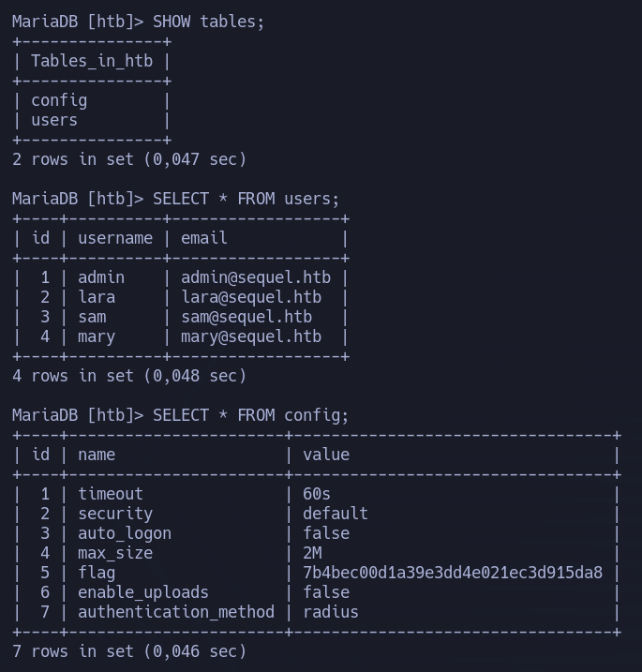Select the config table name entry

point(59,101)
